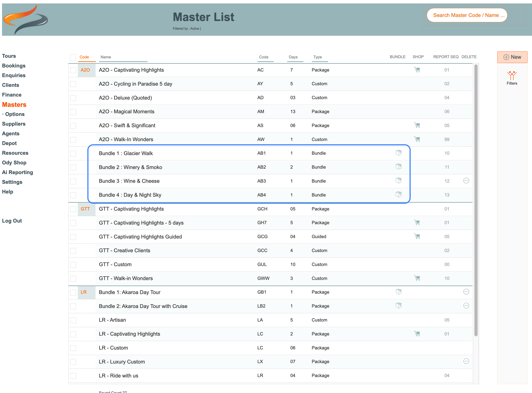The image size is (532, 393).
Task: Open bundle icon for Bundle 2: Akaroa Day Tour with Cruise
Action: pos(399,306)
